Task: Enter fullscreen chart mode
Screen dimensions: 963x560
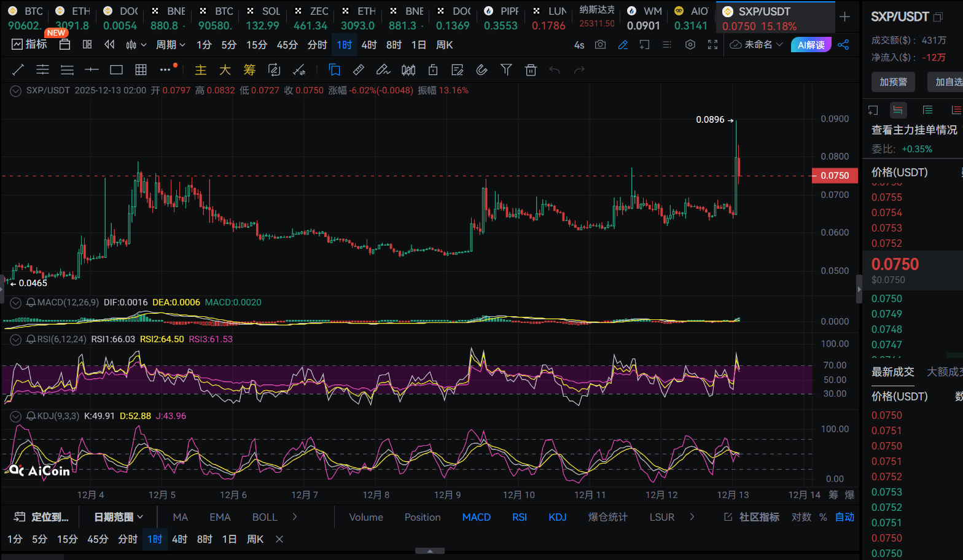Action: 712,45
